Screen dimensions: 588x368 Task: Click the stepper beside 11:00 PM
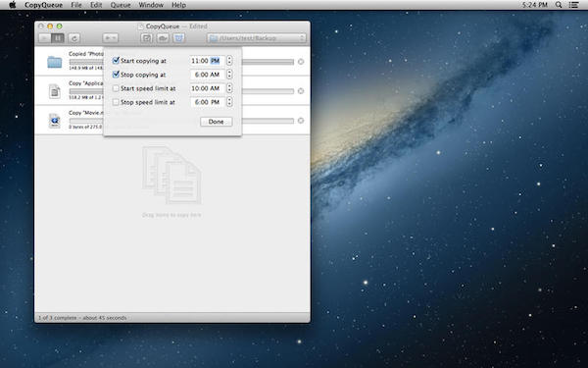(229, 61)
